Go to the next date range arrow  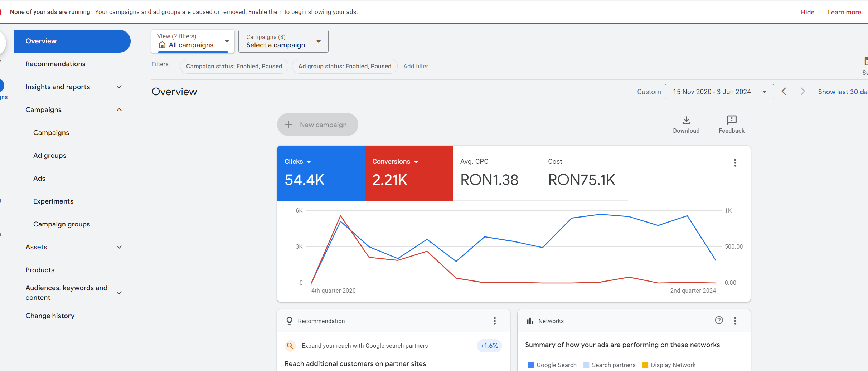tap(802, 92)
